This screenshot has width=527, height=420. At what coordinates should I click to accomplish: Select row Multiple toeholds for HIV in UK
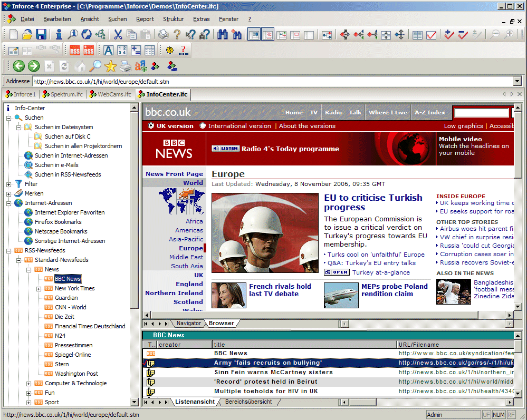tap(328, 392)
